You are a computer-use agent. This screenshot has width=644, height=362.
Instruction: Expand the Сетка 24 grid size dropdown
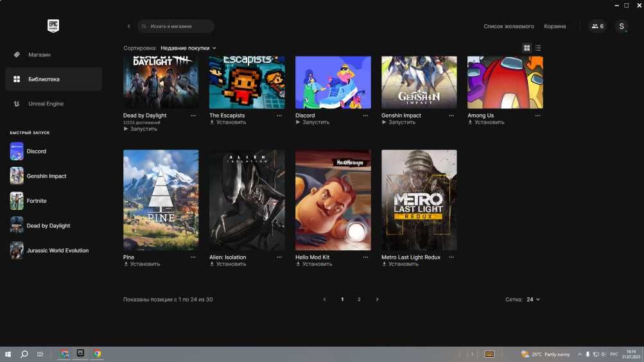pyautogui.click(x=533, y=300)
